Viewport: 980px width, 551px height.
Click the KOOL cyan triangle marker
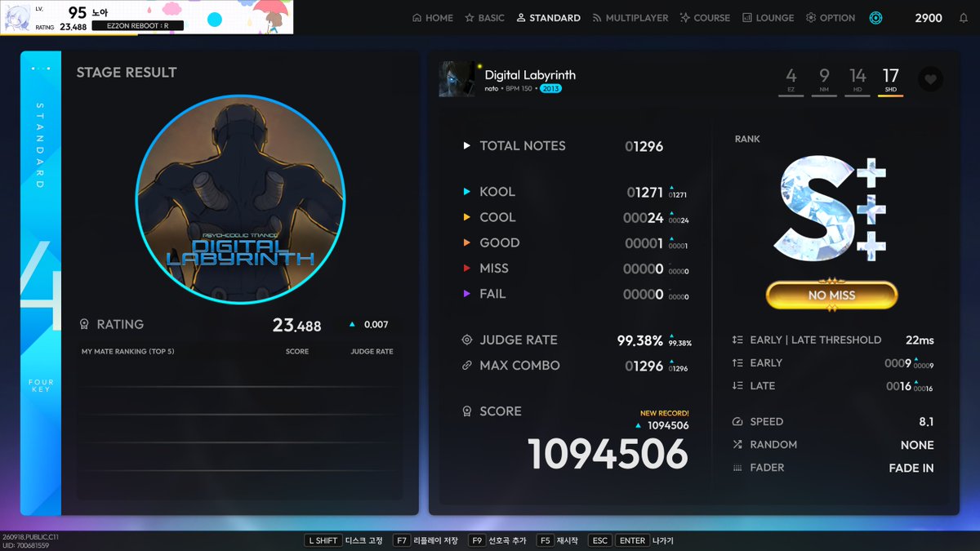466,192
